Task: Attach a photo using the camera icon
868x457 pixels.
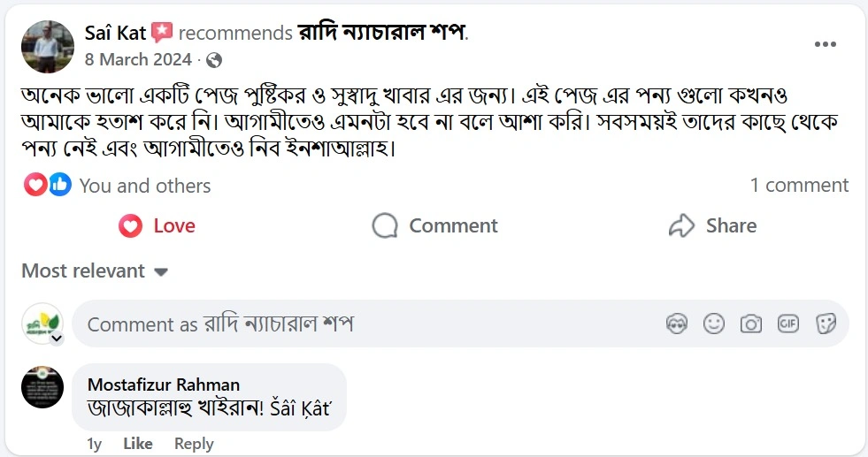Action: (x=751, y=324)
